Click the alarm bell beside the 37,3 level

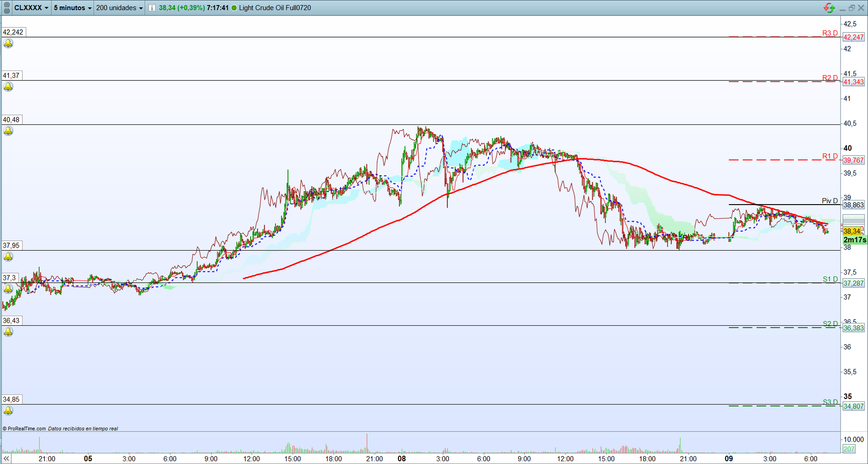pos(7,289)
